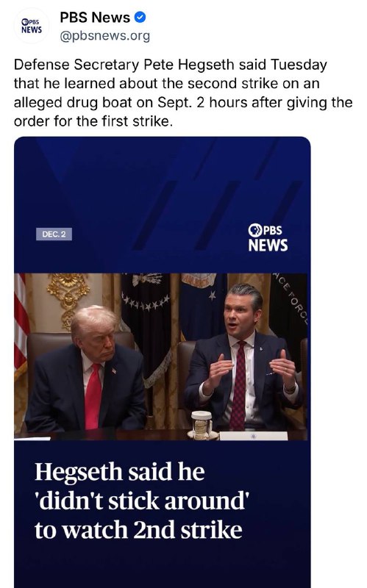
Task: Click the PBS head logo icon in the video
Action: tap(254, 230)
